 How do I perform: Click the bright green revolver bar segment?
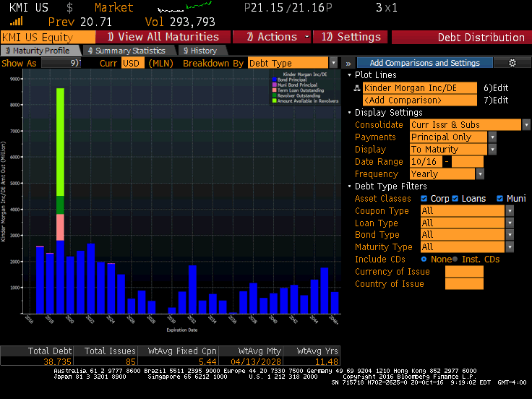61,142
